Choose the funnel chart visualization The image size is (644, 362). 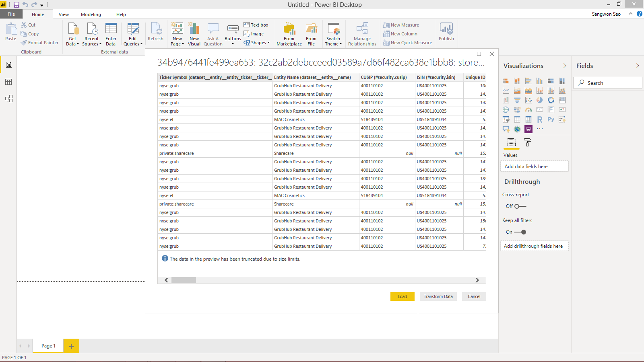coord(517,100)
